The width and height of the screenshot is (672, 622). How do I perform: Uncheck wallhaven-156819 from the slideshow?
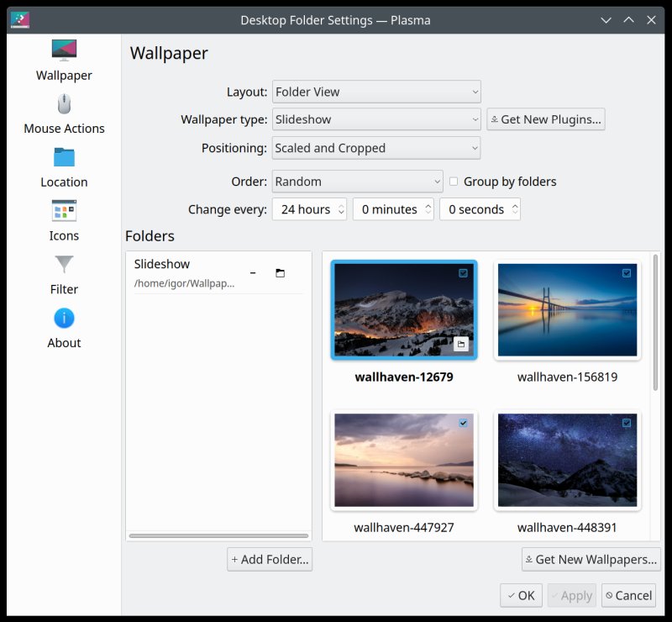click(x=626, y=273)
